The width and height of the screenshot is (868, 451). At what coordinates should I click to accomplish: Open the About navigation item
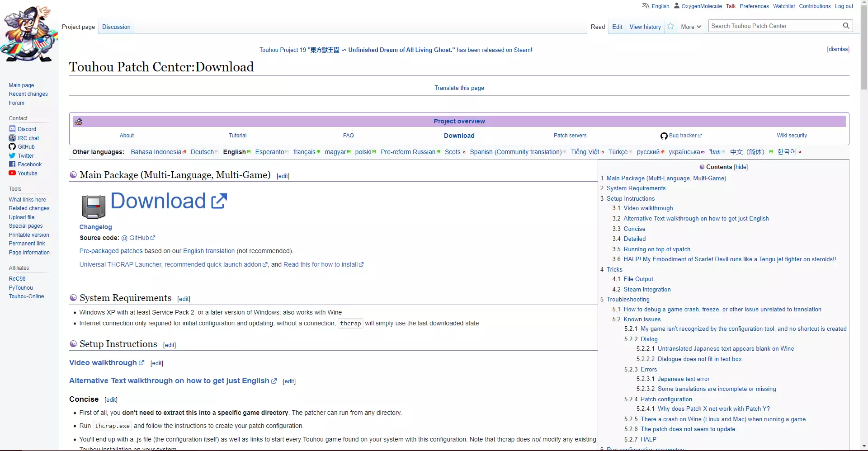click(127, 136)
